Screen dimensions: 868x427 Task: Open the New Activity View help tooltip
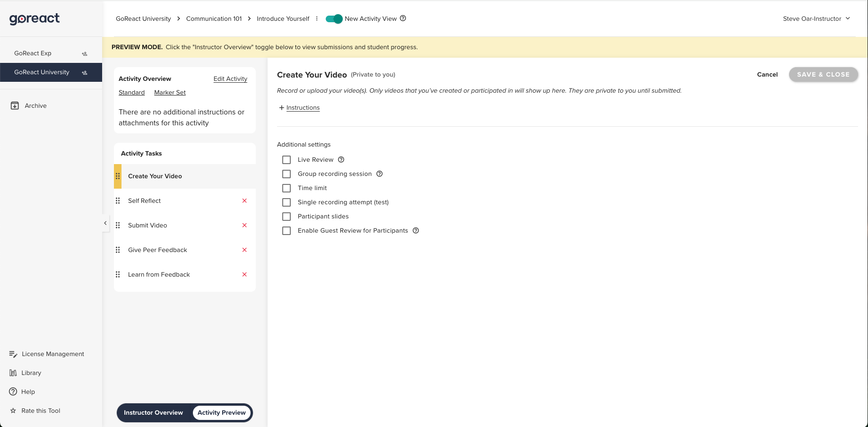click(x=403, y=18)
